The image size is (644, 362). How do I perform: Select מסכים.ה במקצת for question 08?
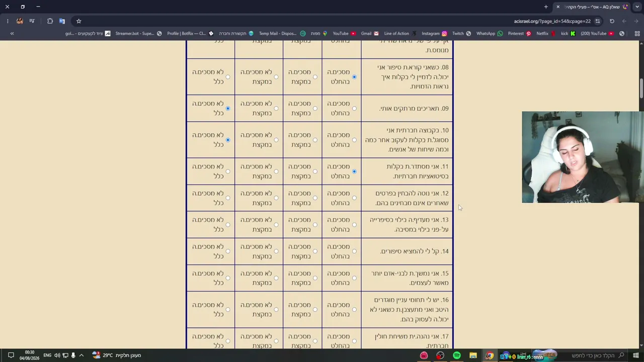click(x=315, y=77)
